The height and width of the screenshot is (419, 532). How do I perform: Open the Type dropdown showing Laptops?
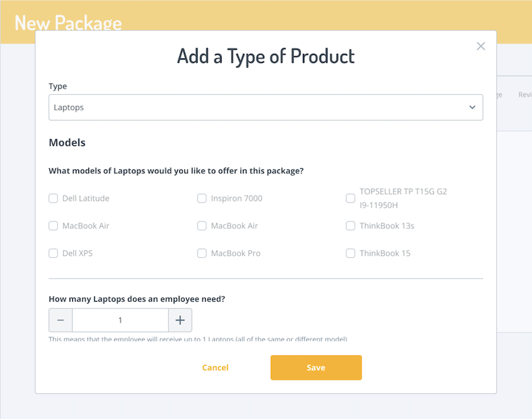(x=265, y=107)
